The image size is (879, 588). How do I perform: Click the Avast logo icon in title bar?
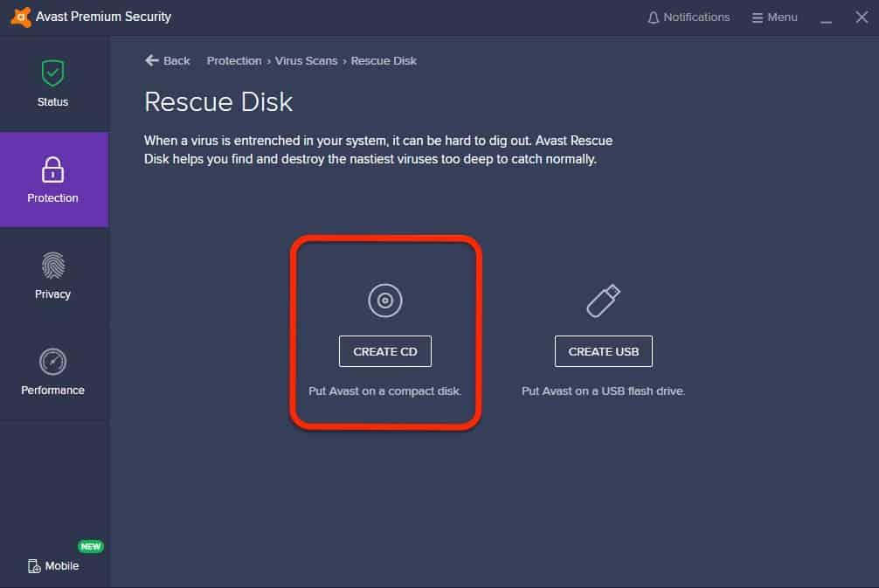point(21,17)
